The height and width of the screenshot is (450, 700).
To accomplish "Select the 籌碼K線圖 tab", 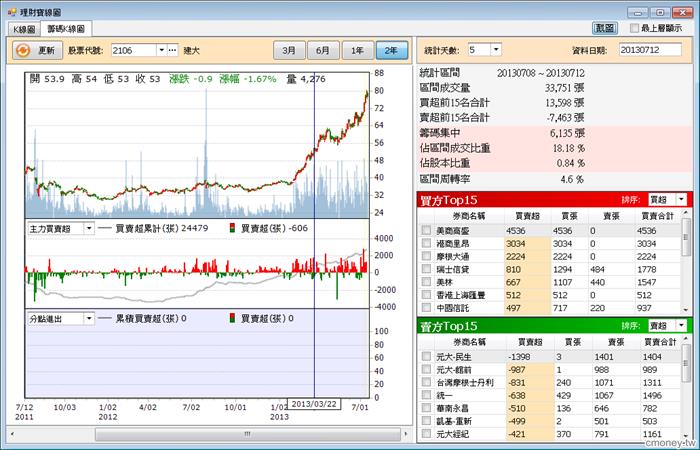I will coord(66,29).
